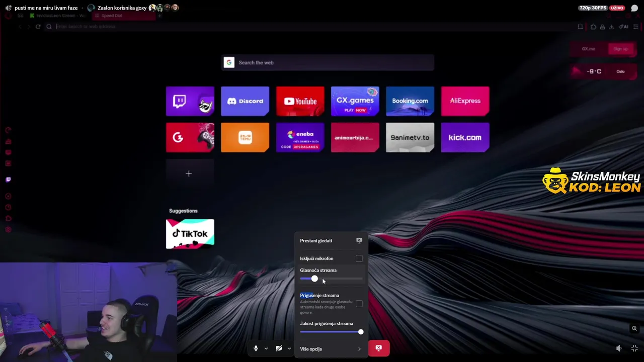Click the UŽIVO live badge

click(617, 8)
